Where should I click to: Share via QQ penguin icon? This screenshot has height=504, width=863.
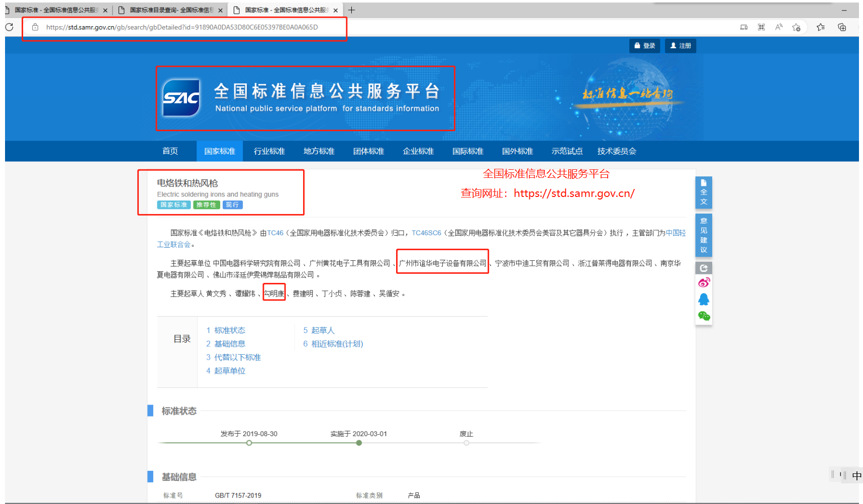pos(704,299)
